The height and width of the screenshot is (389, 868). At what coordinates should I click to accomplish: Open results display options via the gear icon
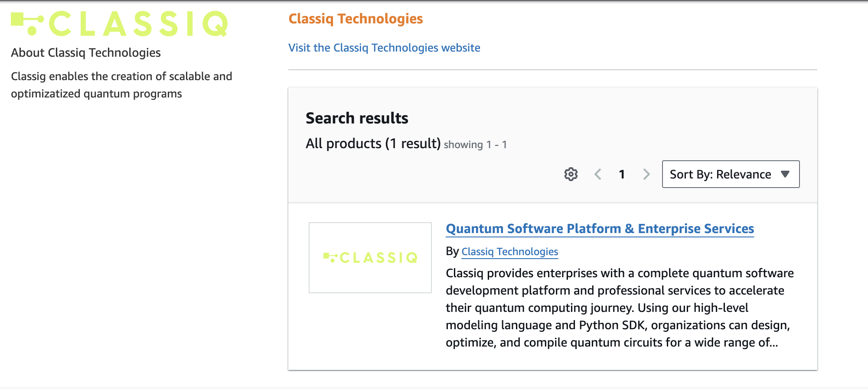click(571, 174)
